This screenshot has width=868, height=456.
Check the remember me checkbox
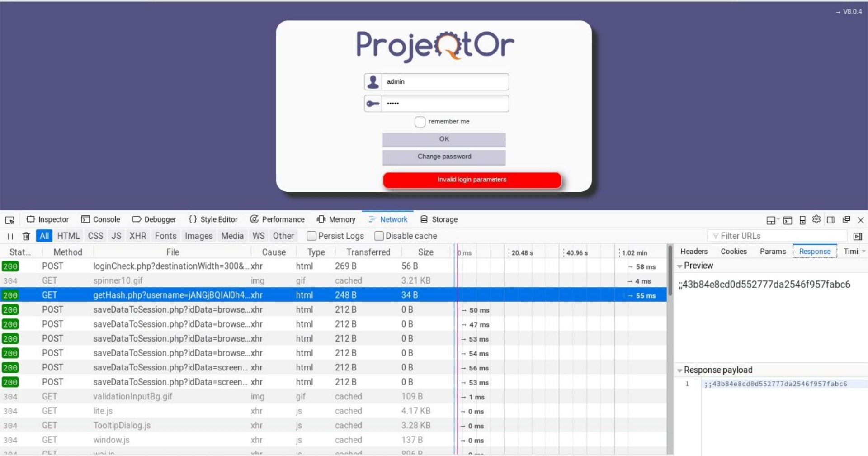pyautogui.click(x=420, y=122)
